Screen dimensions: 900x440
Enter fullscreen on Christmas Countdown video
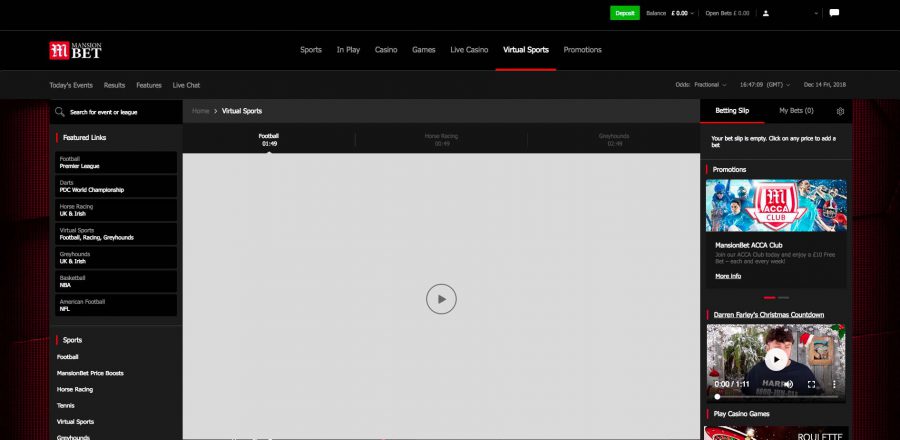812,384
